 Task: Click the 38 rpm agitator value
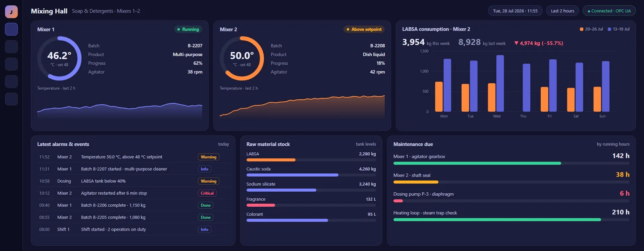click(x=195, y=72)
